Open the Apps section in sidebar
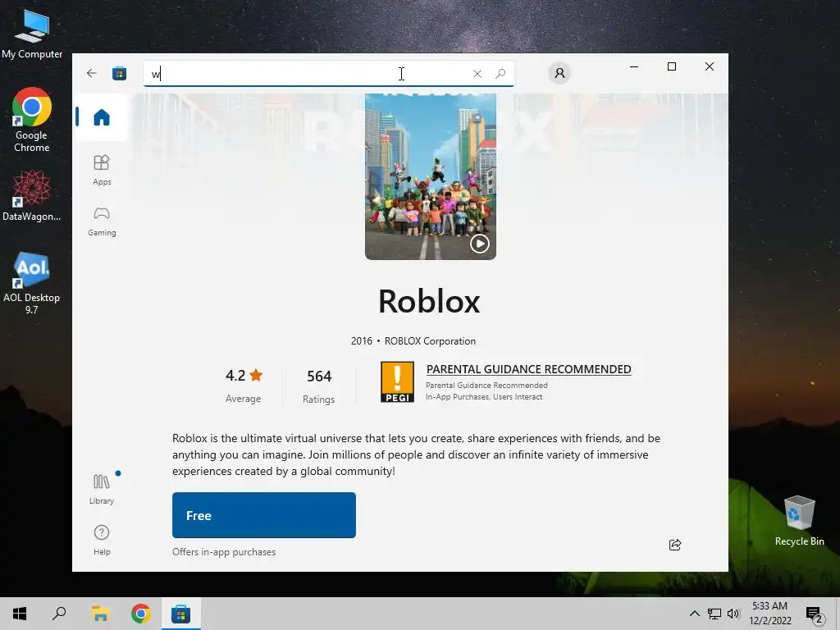 pyautogui.click(x=102, y=171)
